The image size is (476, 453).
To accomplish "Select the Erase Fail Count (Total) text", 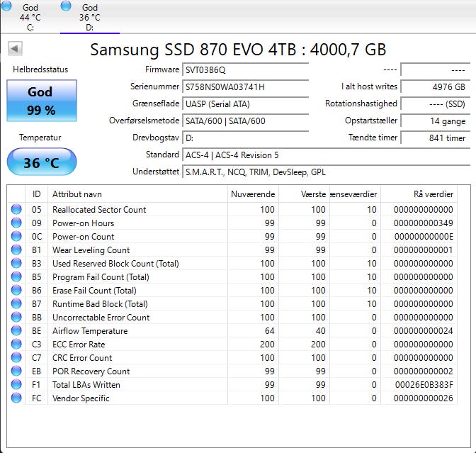I will tap(94, 291).
